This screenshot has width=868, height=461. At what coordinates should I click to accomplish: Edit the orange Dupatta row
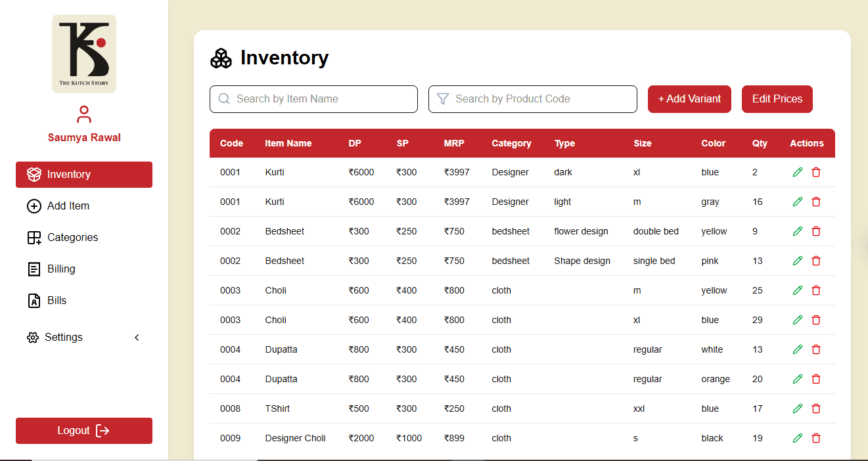point(798,379)
